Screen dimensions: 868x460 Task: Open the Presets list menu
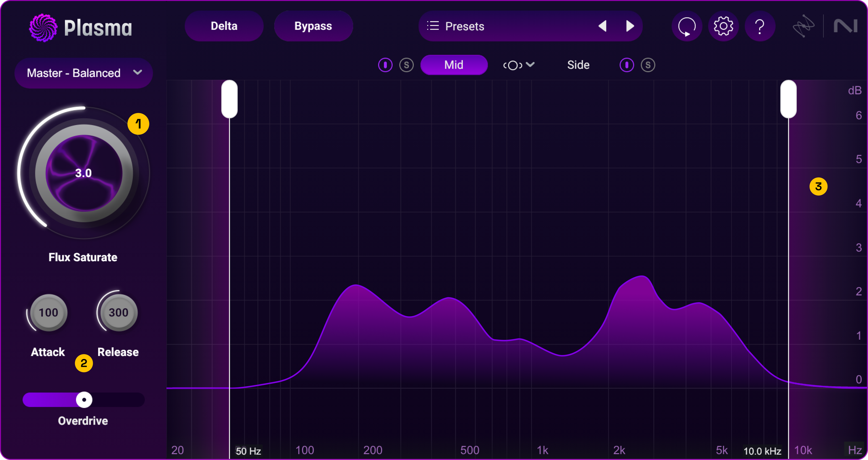point(456,26)
